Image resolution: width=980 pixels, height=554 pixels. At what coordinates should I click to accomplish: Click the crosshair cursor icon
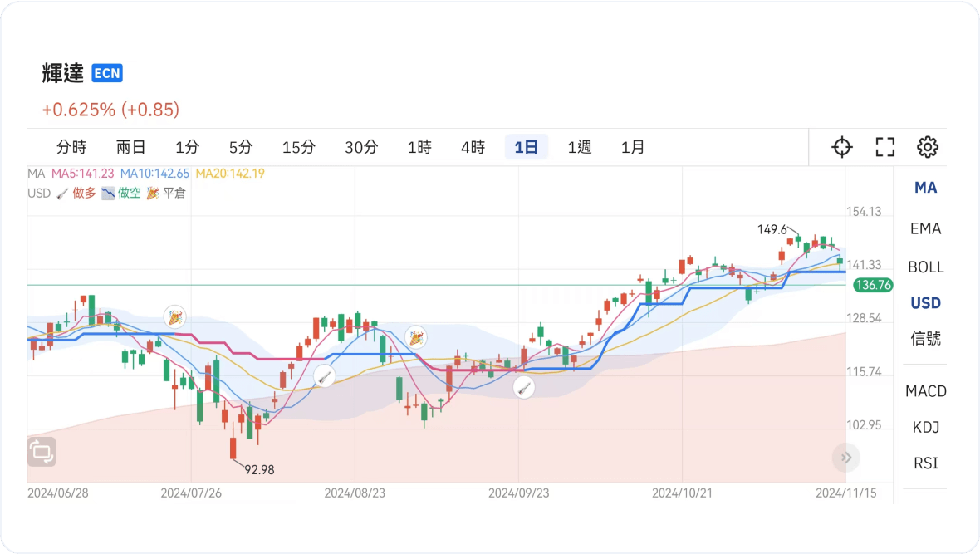tap(842, 147)
